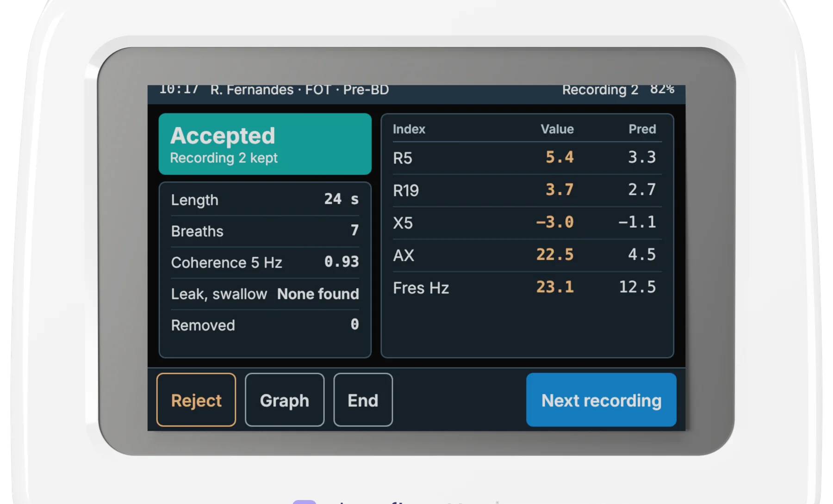Tap the Breaths count 7
The width and height of the screenshot is (833, 504).
354,230
